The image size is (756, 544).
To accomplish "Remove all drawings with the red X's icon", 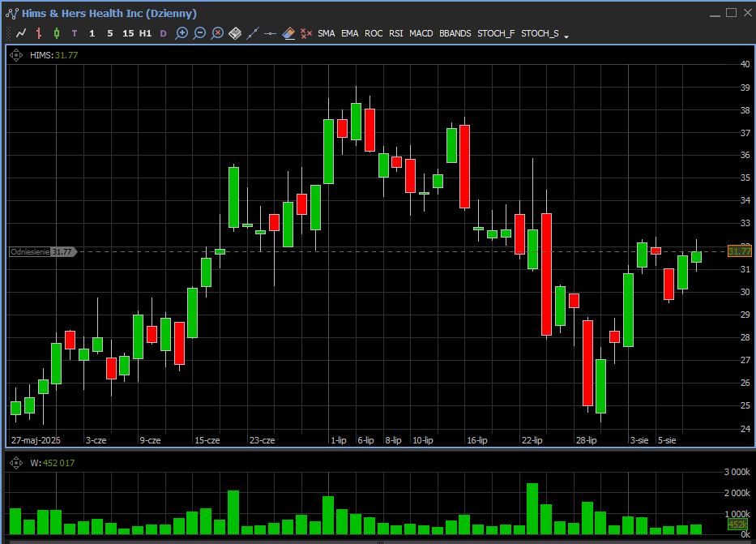I will pos(305,33).
